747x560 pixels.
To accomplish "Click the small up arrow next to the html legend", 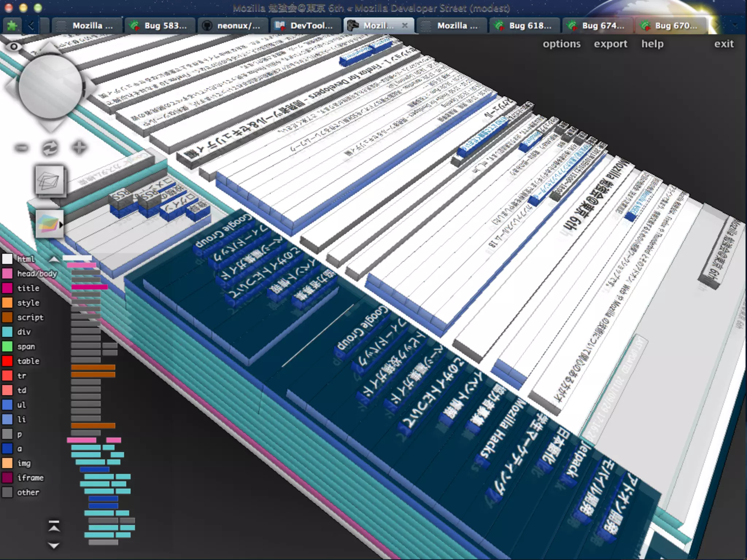I will point(54,259).
